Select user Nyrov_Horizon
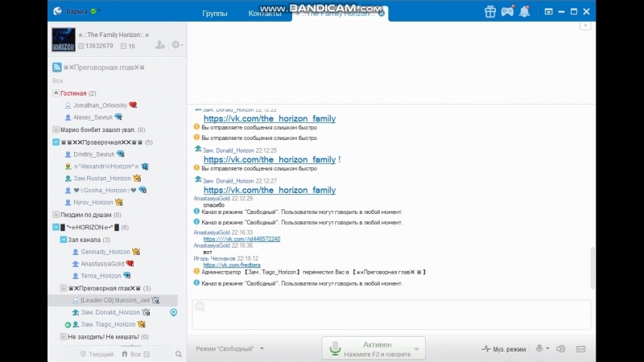Image resolution: width=644 pixels, height=362 pixels. pyautogui.click(x=93, y=203)
